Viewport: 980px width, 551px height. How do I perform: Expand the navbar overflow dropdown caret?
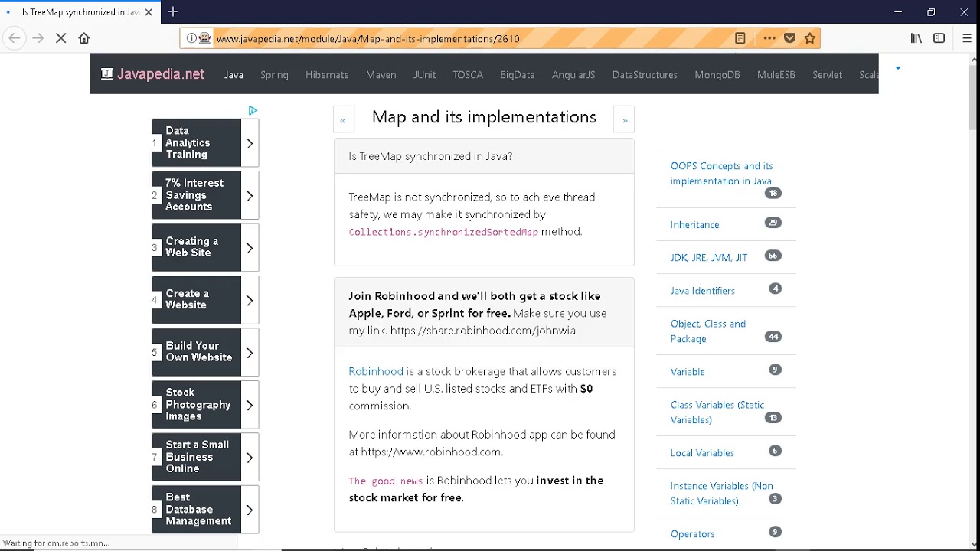[x=898, y=68]
